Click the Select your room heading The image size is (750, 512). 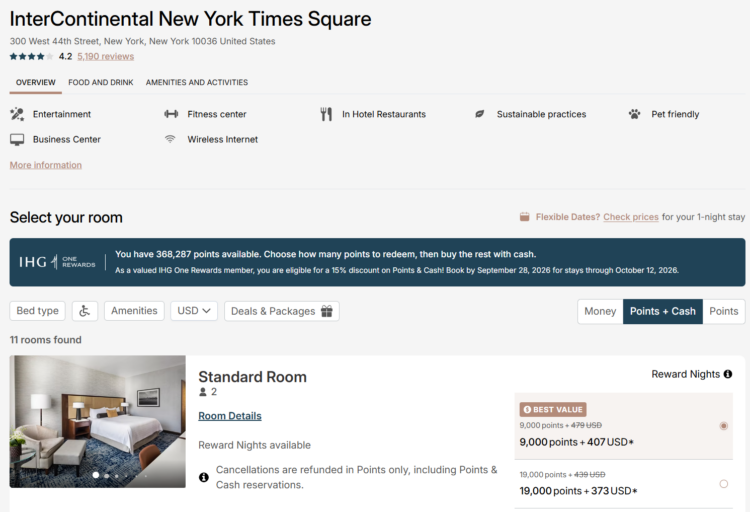click(66, 217)
